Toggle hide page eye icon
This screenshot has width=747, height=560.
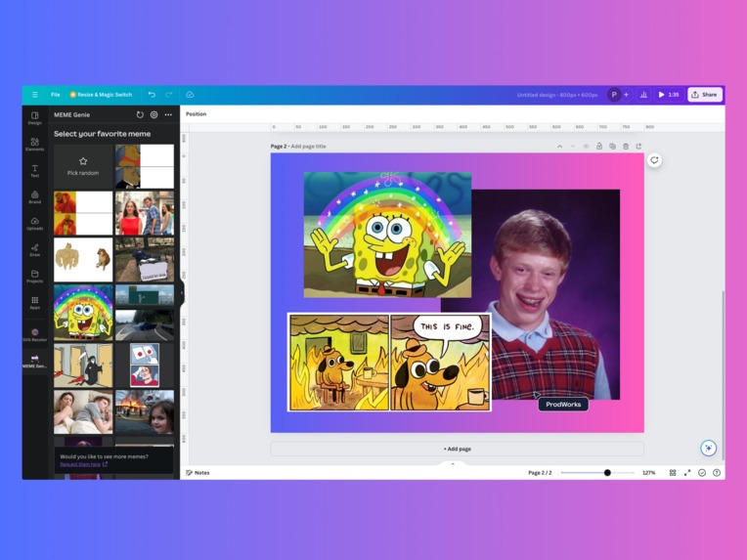point(586,147)
